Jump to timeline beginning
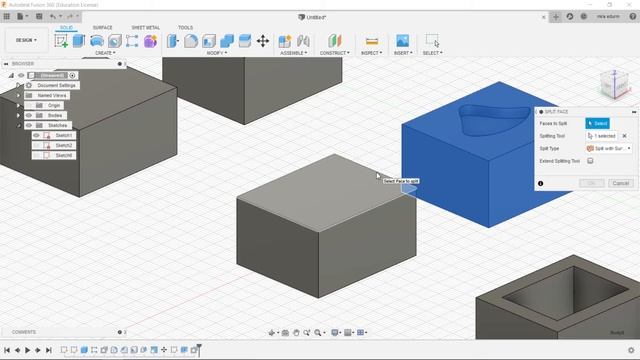The width and height of the screenshot is (640, 360). point(7,350)
